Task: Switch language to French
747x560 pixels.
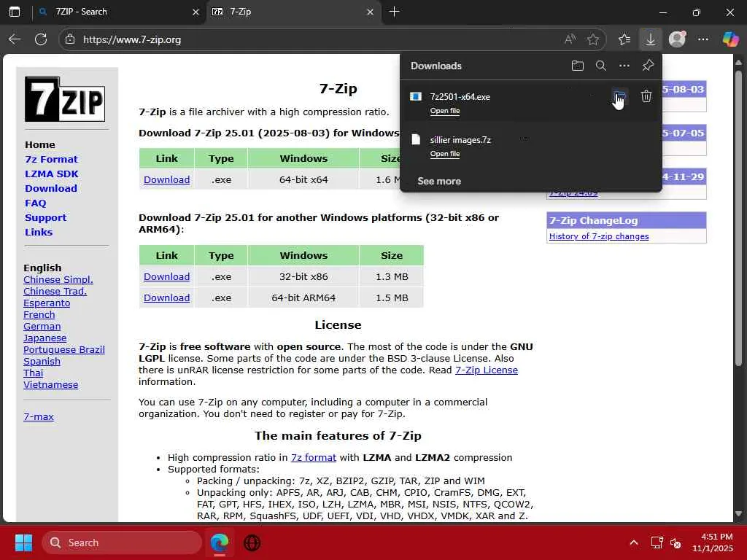Action: pyautogui.click(x=39, y=314)
